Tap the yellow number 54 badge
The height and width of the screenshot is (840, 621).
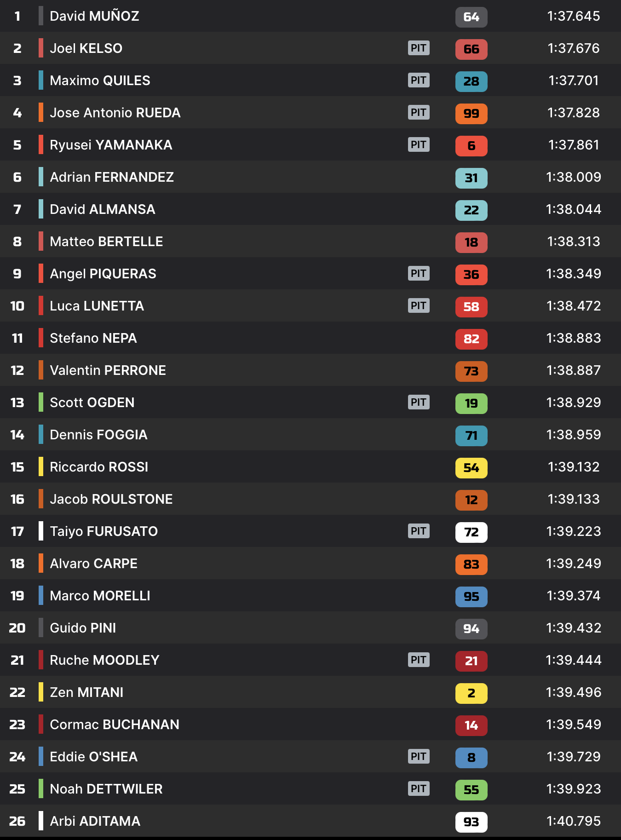pyautogui.click(x=471, y=468)
